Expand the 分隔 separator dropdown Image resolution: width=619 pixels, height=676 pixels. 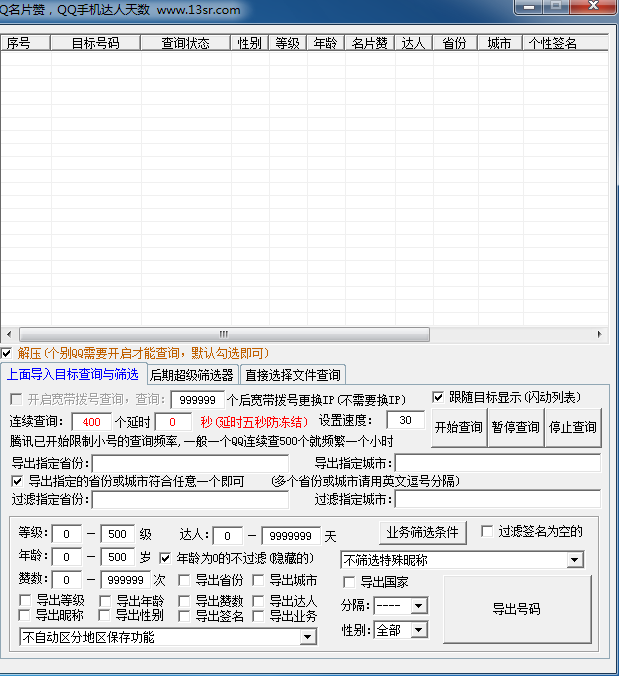pos(418,606)
